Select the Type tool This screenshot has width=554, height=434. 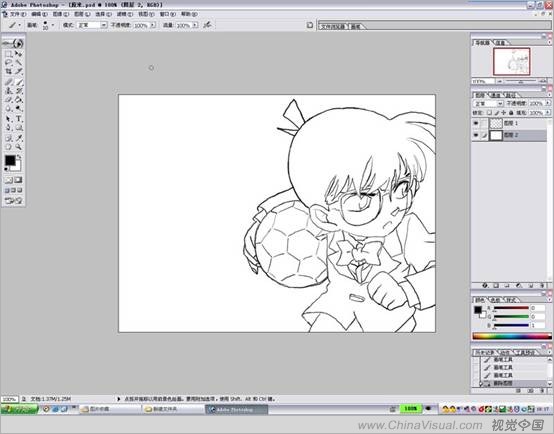[18, 119]
